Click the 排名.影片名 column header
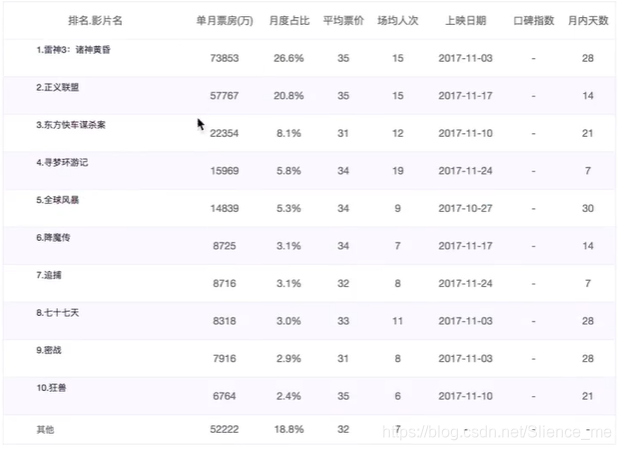The image size is (621, 450). click(x=95, y=20)
